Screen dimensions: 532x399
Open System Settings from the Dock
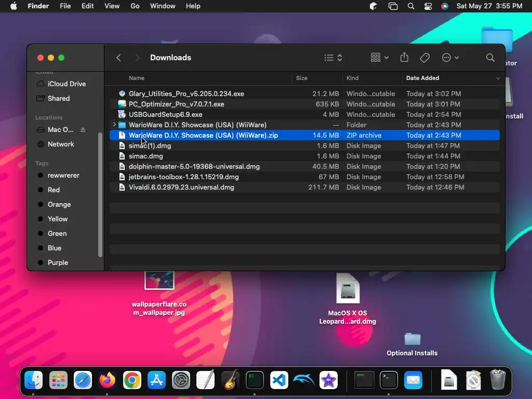coord(181,380)
